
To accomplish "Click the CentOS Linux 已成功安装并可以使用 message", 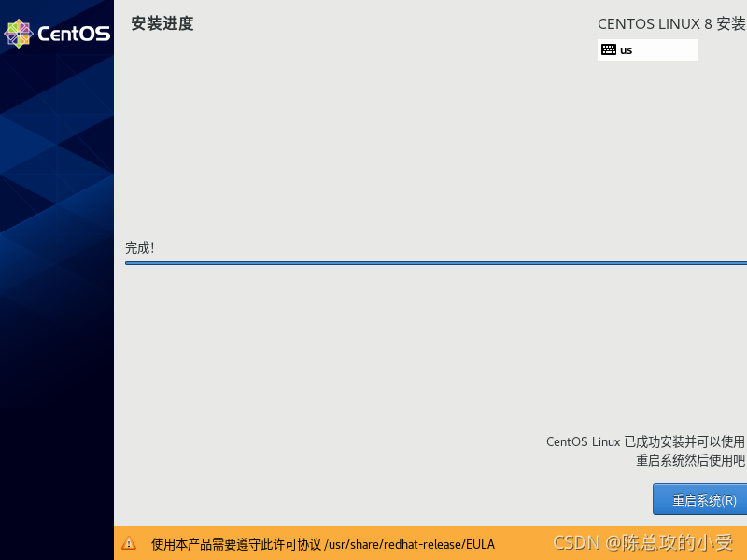I will [645, 441].
